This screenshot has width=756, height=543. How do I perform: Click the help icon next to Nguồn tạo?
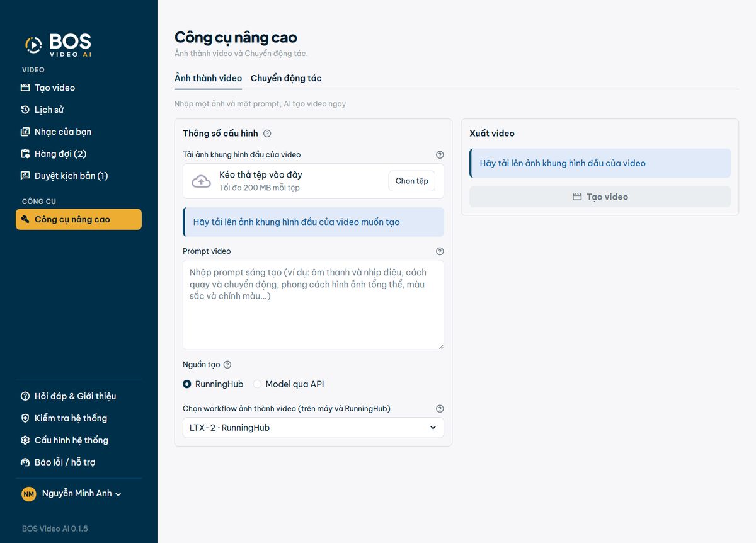(227, 365)
